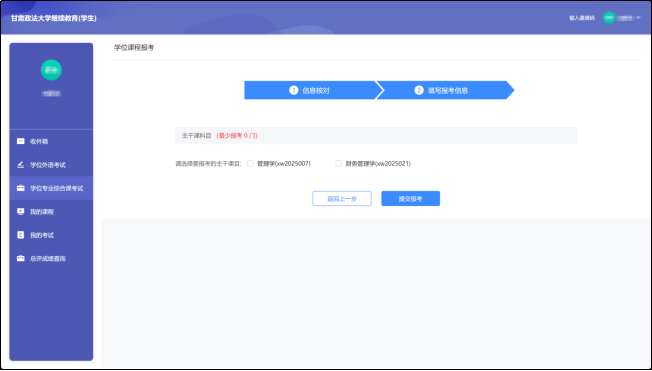The width and height of the screenshot is (652, 371).
Task: Open 我的考试 menu item
Action: point(51,235)
